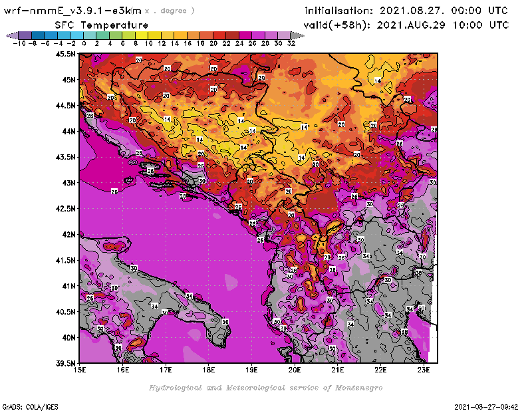Choose the orange 14 to 16 legend swatch

pyautogui.click(x=180, y=35)
